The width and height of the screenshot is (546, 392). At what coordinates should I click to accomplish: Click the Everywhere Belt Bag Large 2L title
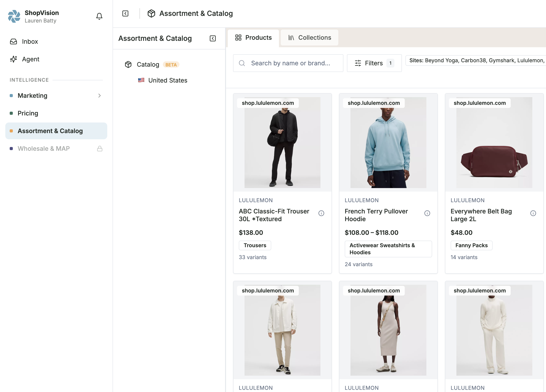pos(481,215)
